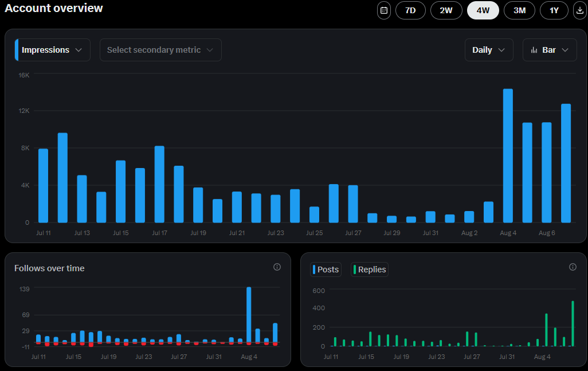
Task: Click the Jul 17 impressions bar
Action: pos(159,184)
